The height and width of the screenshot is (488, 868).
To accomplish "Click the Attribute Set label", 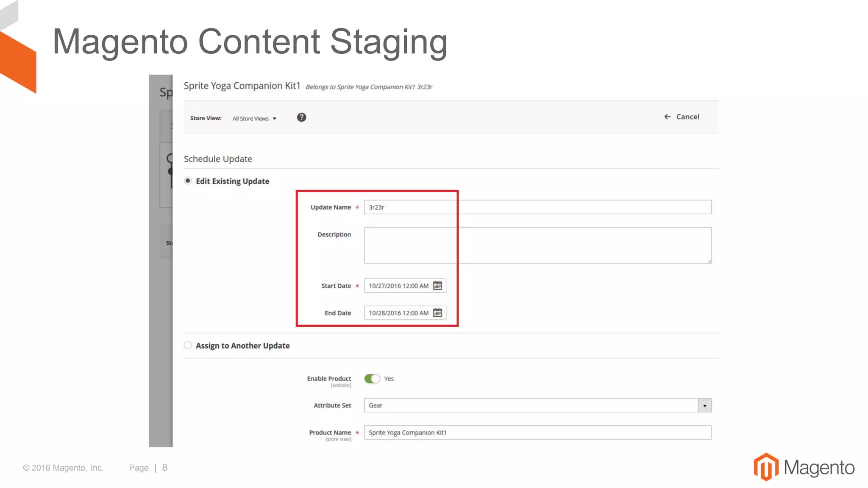I will pos(332,405).
